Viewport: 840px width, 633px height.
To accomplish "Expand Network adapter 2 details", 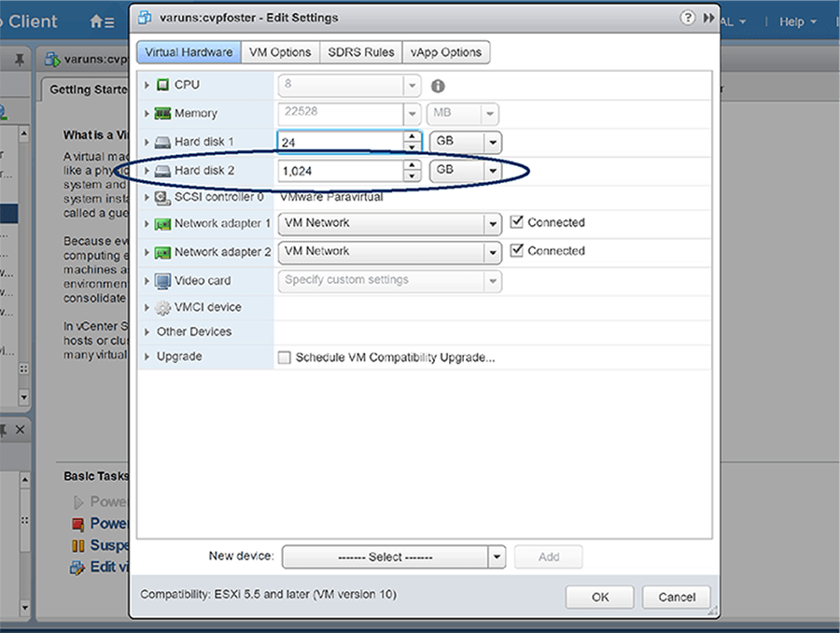I will click(x=147, y=252).
